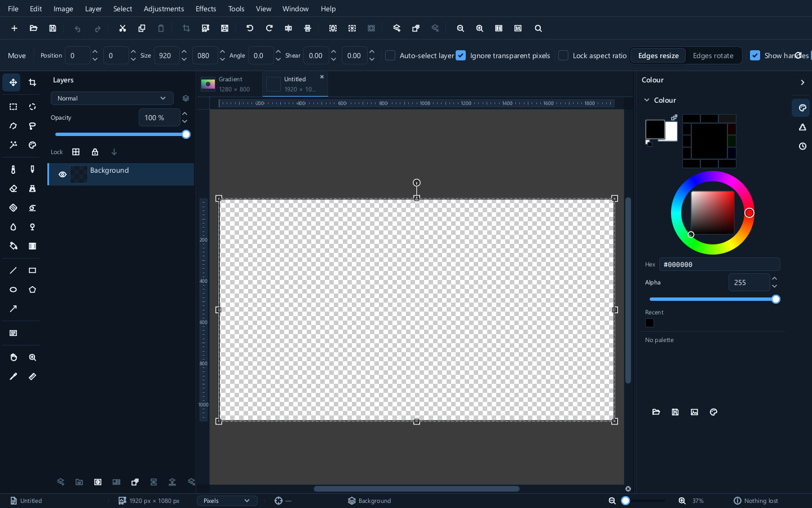Collapse the Colour section chevron

tap(647, 100)
